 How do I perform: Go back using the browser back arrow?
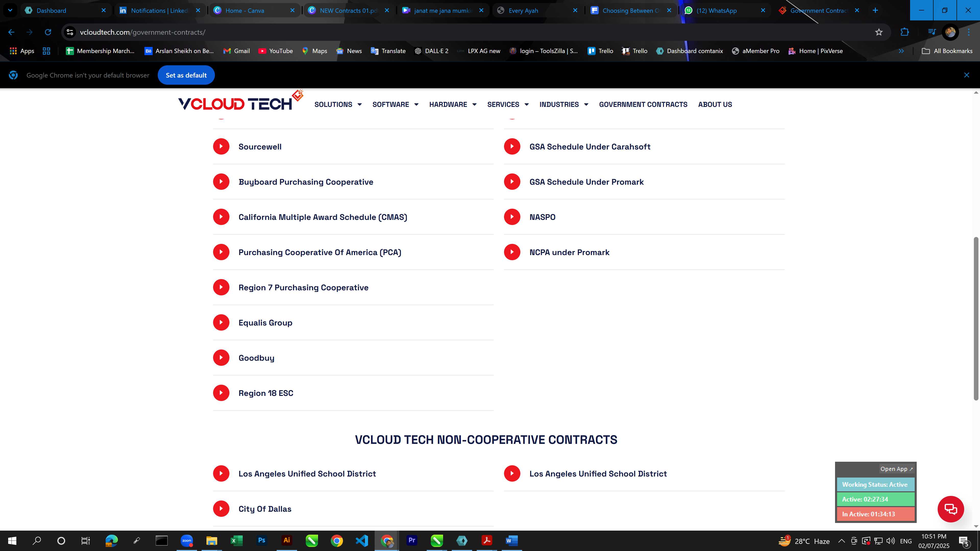click(11, 32)
